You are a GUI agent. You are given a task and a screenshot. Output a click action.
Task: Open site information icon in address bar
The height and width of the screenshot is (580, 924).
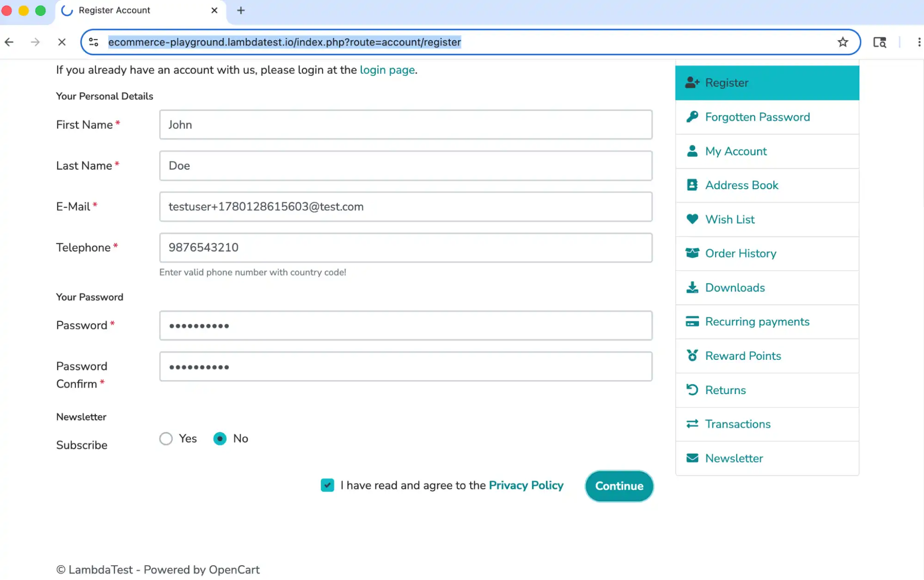pos(93,42)
